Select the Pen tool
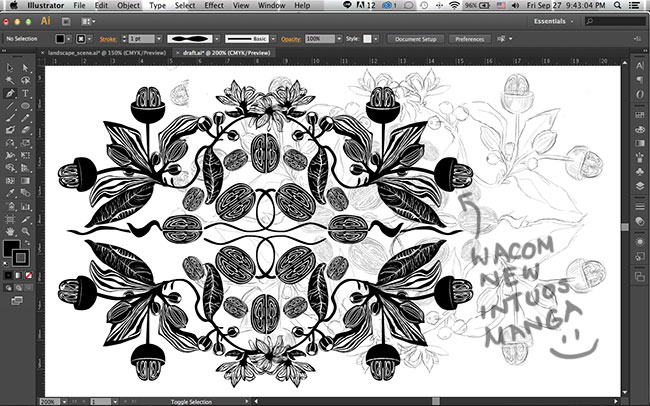 (x=10, y=93)
